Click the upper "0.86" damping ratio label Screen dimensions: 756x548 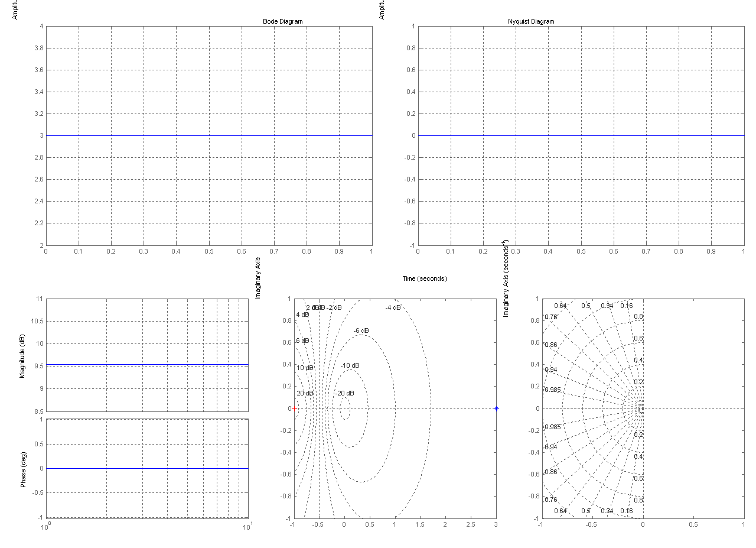point(551,345)
